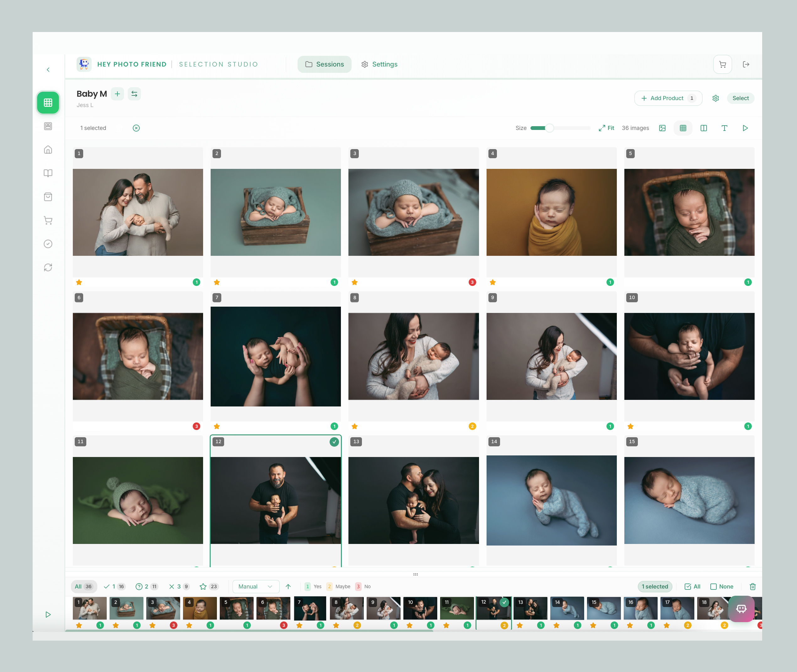This screenshot has width=797, height=672.
Task: Toggle sort direction arrow next to Manual
Action: tap(288, 587)
